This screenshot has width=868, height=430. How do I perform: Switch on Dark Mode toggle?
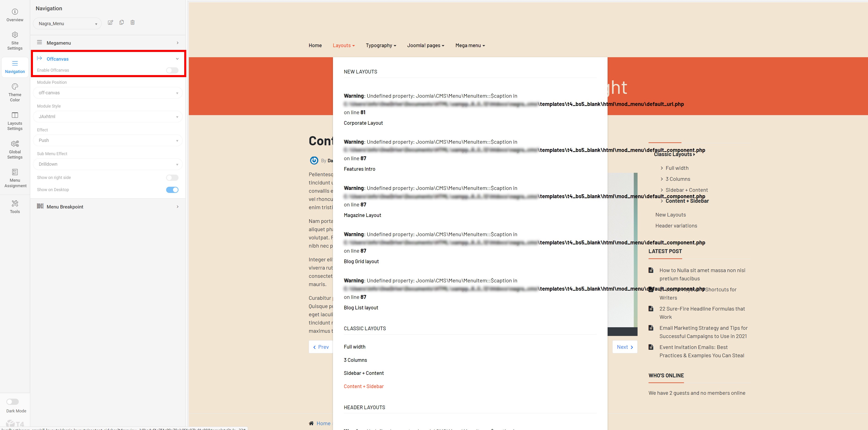13,402
